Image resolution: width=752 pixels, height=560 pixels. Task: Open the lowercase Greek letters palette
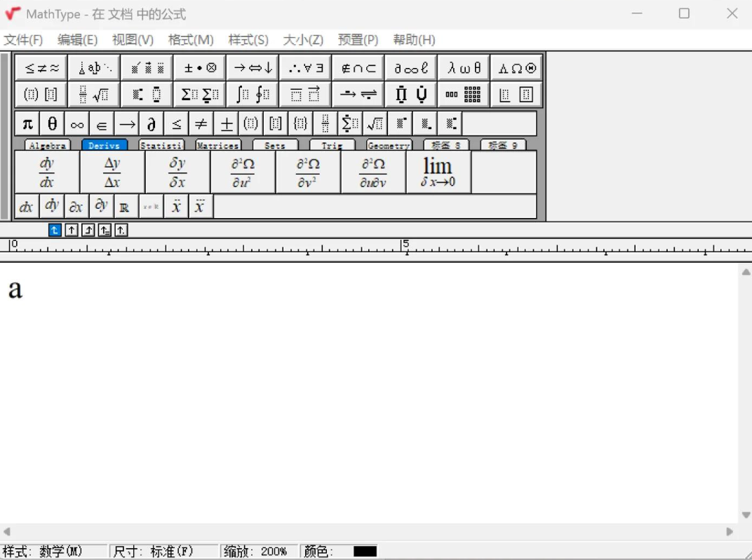463,68
